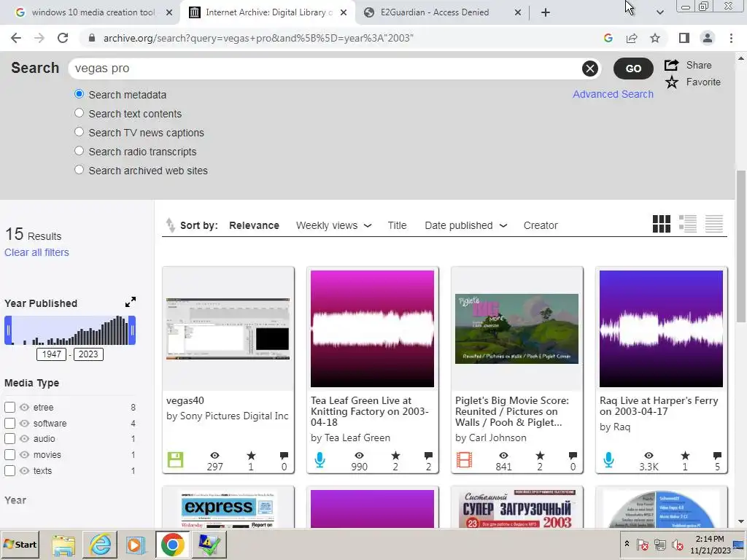Click the Favorite star icon
The width and height of the screenshot is (747, 560).
click(672, 82)
